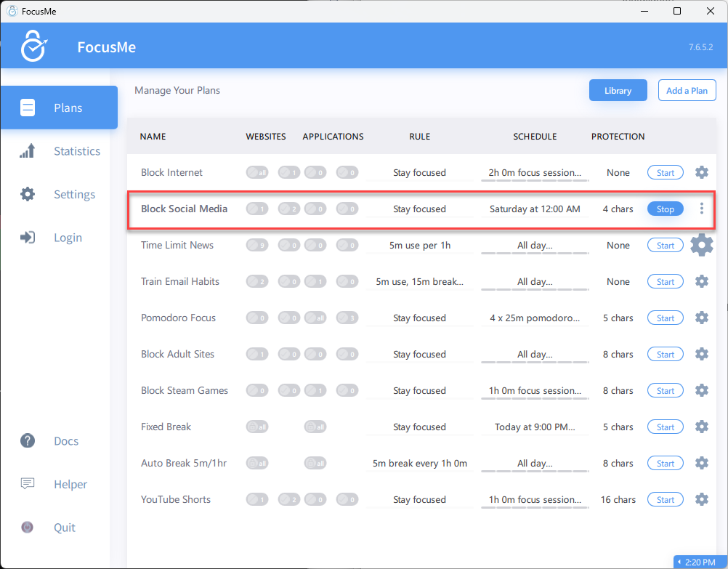Toggle the '2' pill in YouTube Shorts row
The image size is (728, 569).
[x=289, y=499]
